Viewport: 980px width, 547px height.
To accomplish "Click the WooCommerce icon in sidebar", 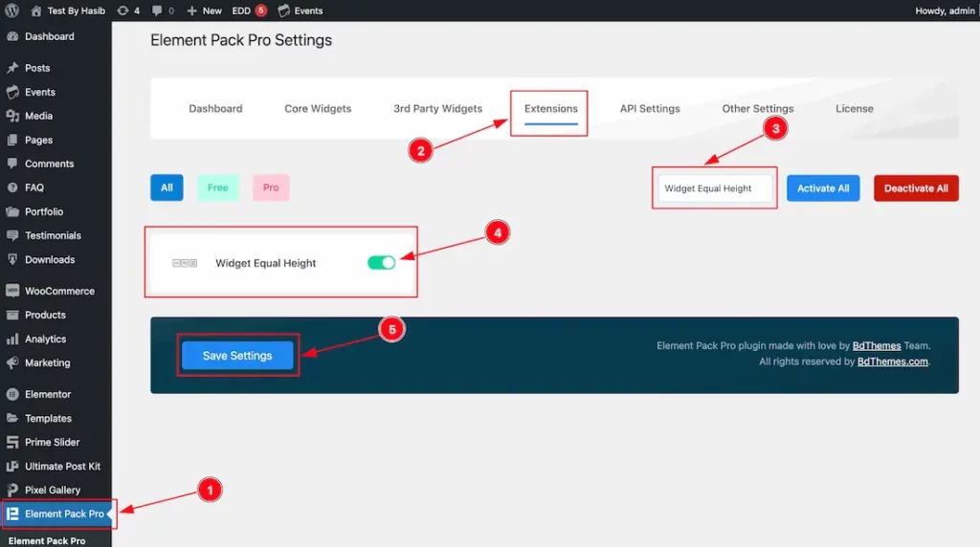I will click(x=12, y=291).
